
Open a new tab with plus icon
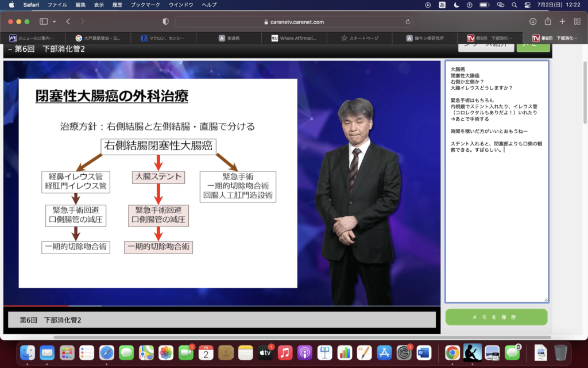tap(562, 21)
